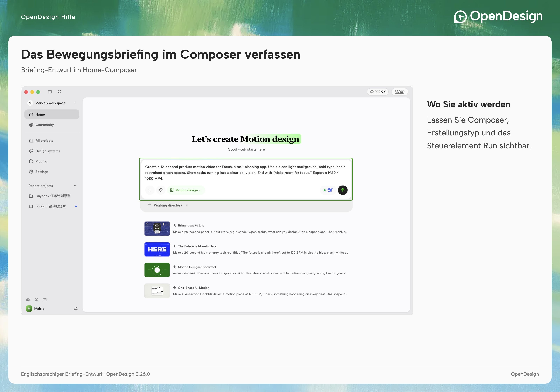Open The Future Is Already Here thumbnail
This screenshot has width=560, height=392.
click(x=157, y=249)
